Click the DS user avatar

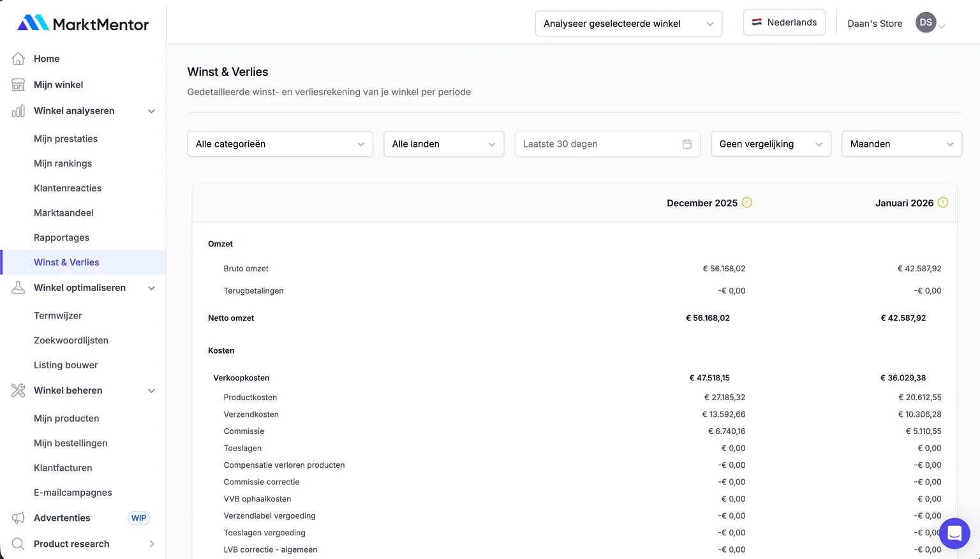[926, 22]
